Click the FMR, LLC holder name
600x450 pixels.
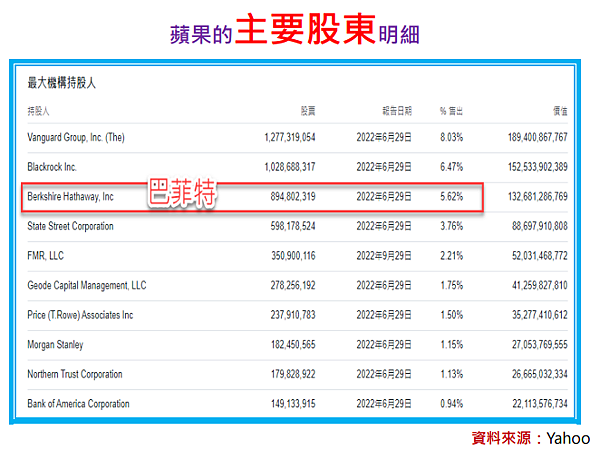(x=46, y=256)
